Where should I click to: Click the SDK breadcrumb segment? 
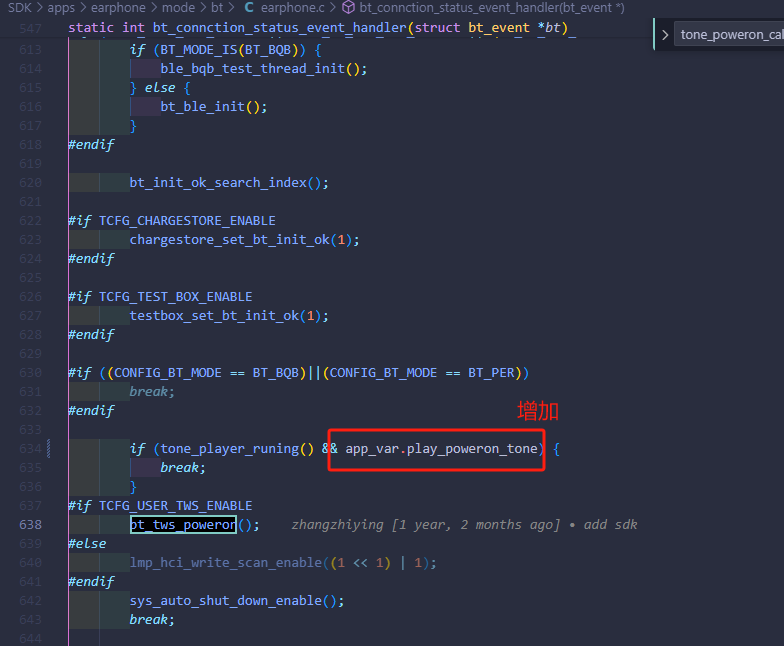tap(20, 8)
